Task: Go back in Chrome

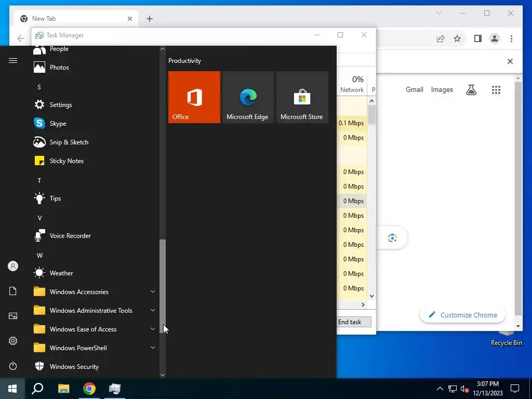Action: pyautogui.click(x=20, y=38)
